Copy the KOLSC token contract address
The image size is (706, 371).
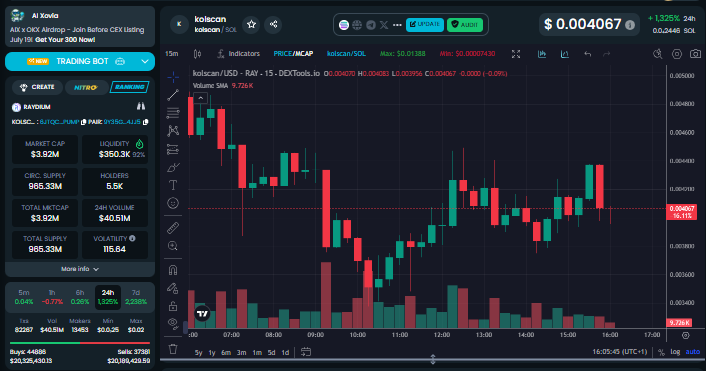coord(83,122)
